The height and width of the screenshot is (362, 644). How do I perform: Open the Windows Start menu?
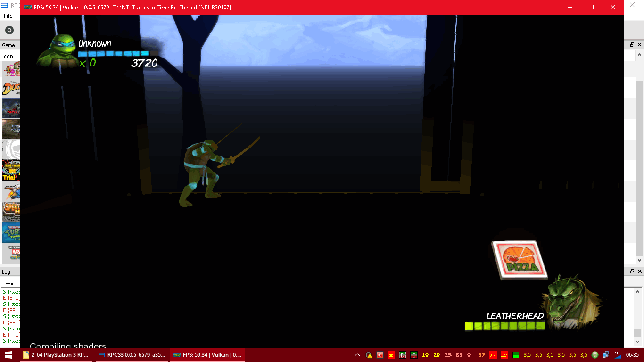pos(8,355)
